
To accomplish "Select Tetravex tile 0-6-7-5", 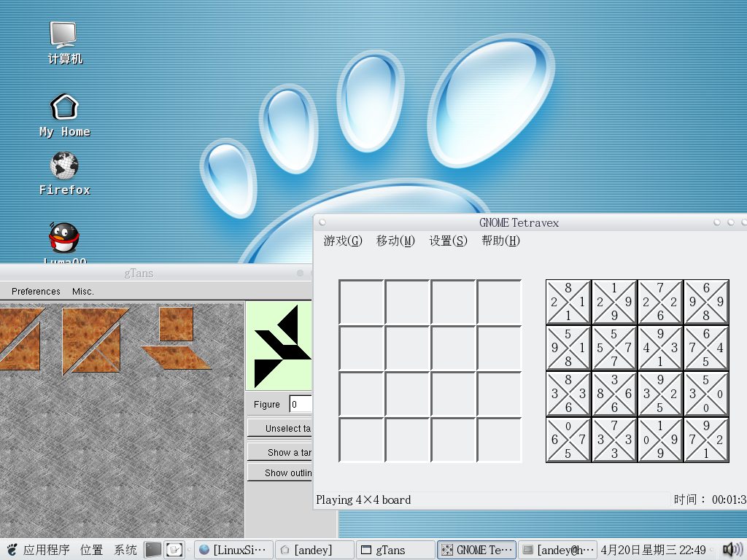I will pyautogui.click(x=568, y=440).
